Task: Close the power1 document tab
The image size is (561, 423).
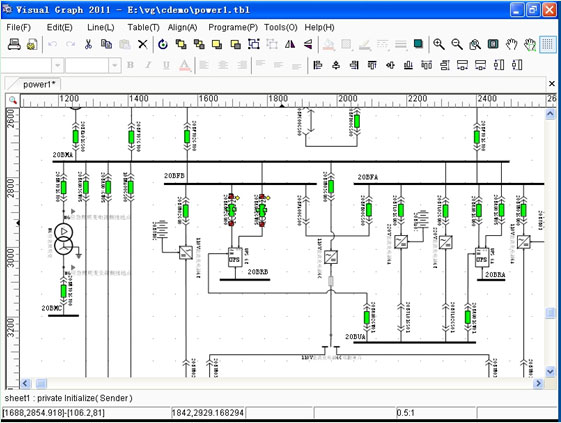Action: tap(552, 84)
